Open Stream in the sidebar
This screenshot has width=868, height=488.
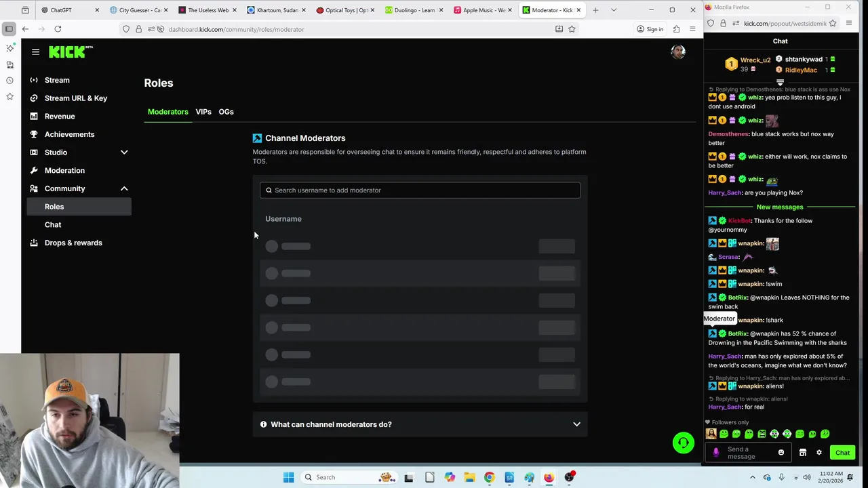(x=57, y=80)
